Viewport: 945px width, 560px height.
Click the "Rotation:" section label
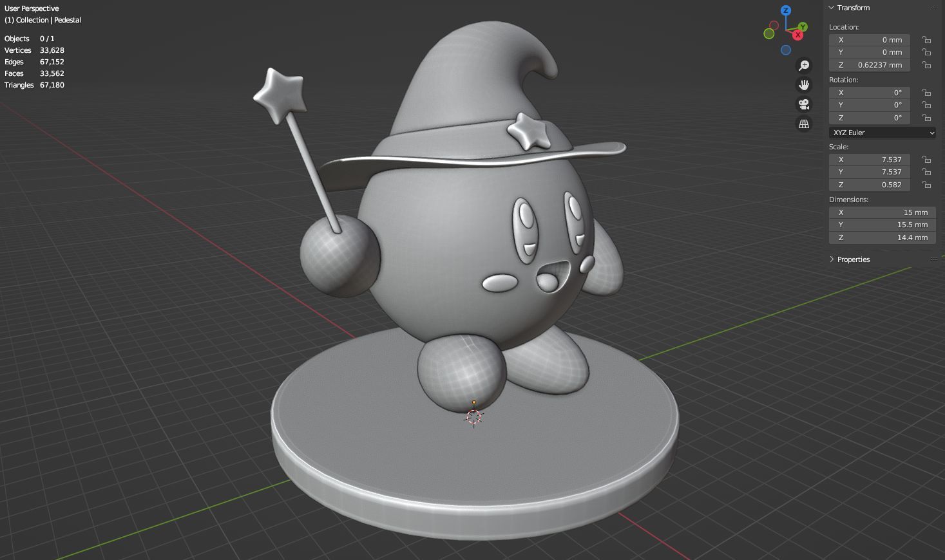point(844,80)
